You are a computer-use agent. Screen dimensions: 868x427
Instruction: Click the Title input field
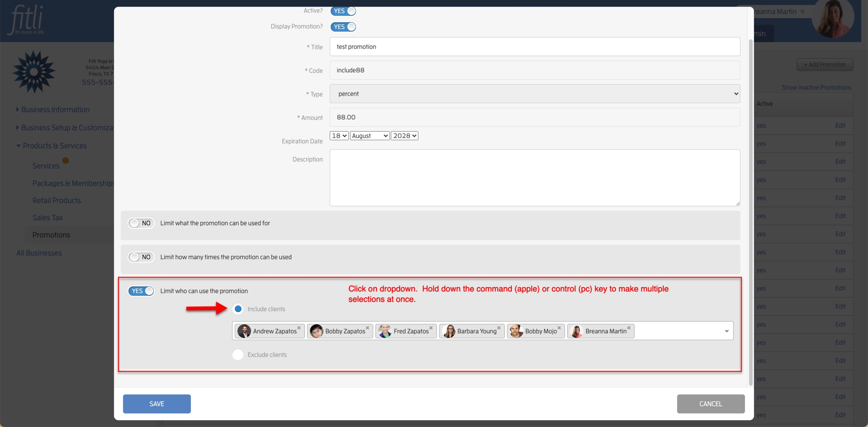[x=534, y=46]
